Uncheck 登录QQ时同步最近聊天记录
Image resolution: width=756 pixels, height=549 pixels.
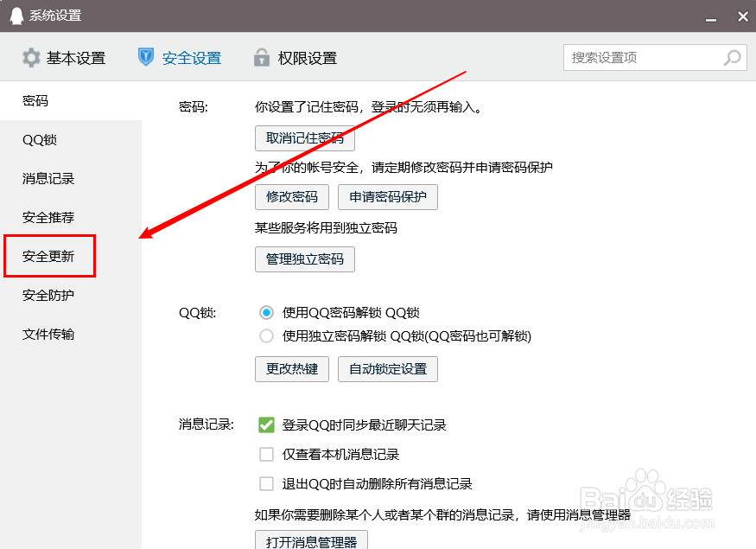pyautogui.click(x=266, y=425)
